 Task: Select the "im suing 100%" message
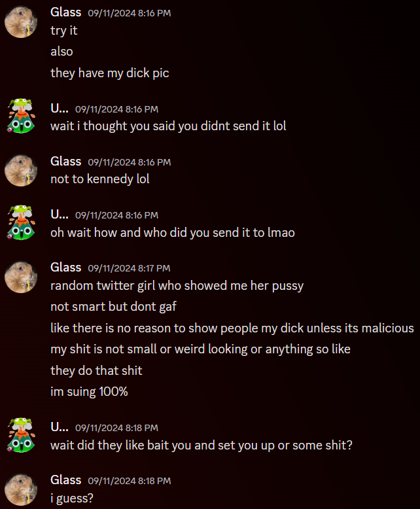pyautogui.click(x=89, y=391)
